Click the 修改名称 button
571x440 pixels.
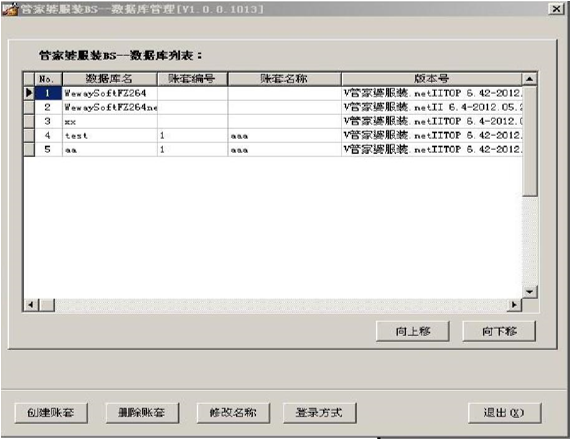pyautogui.click(x=233, y=413)
